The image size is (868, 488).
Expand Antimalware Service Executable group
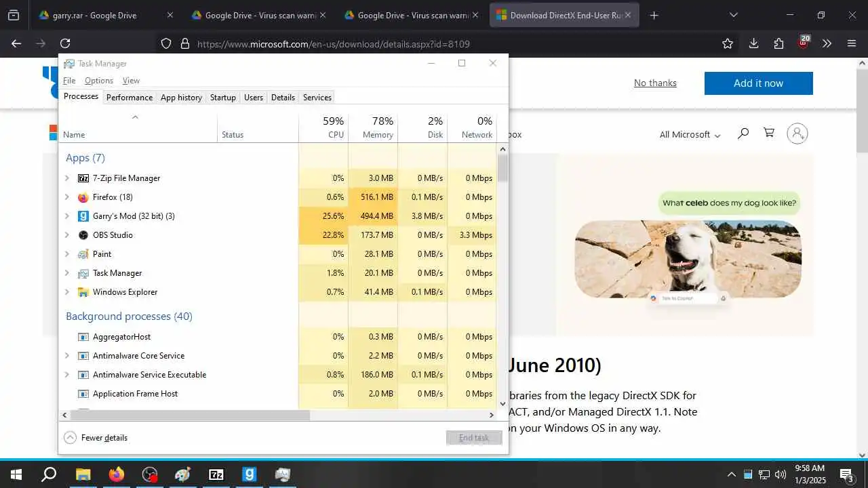point(66,375)
